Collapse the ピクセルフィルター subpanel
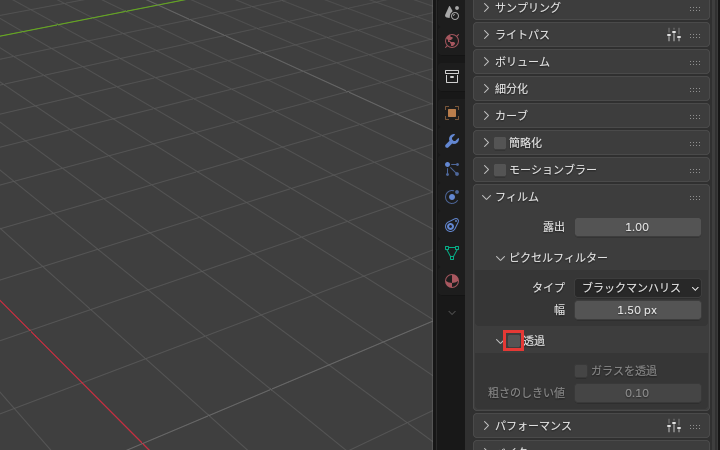This screenshot has height=450, width=720. pos(500,258)
